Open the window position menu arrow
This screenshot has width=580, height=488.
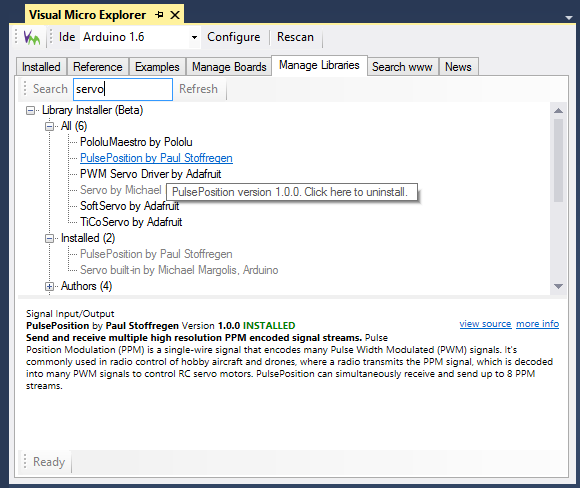[x=569, y=17]
